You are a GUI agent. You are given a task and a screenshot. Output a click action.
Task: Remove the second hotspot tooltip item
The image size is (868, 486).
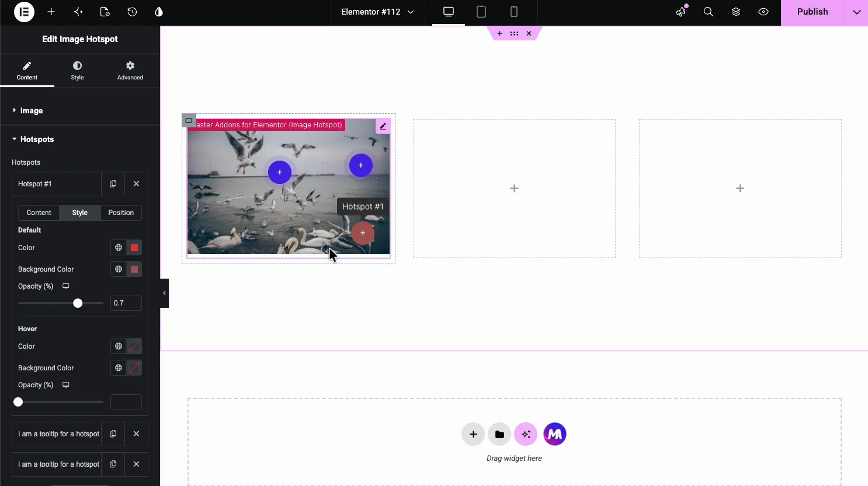tap(136, 434)
